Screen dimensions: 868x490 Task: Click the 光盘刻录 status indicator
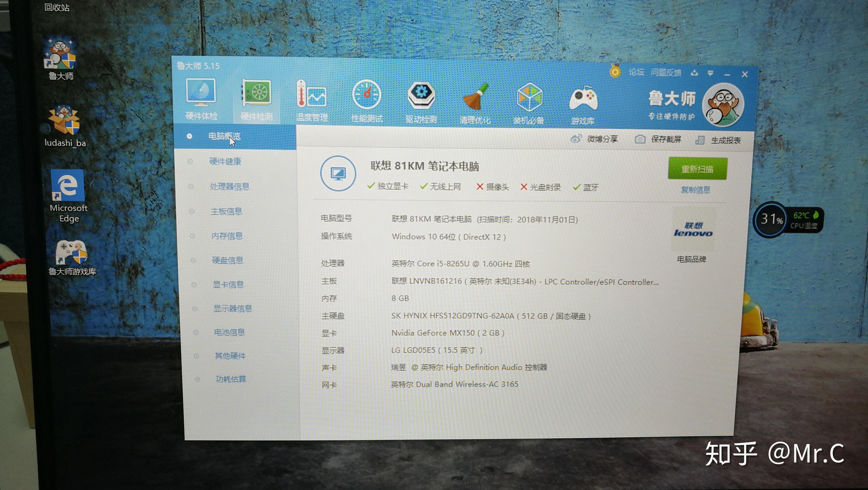pyautogui.click(x=541, y=187)
